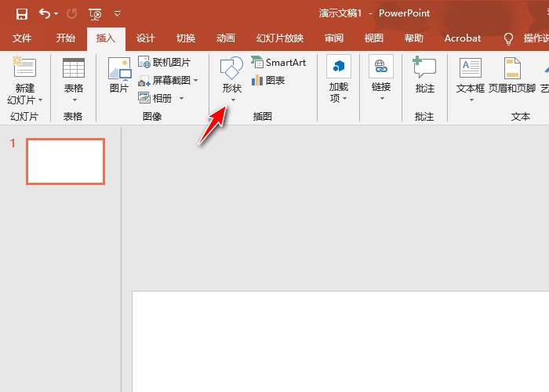Click the 文本框 text box icon
The image size is (549, 392).
[x=471, y=68]
